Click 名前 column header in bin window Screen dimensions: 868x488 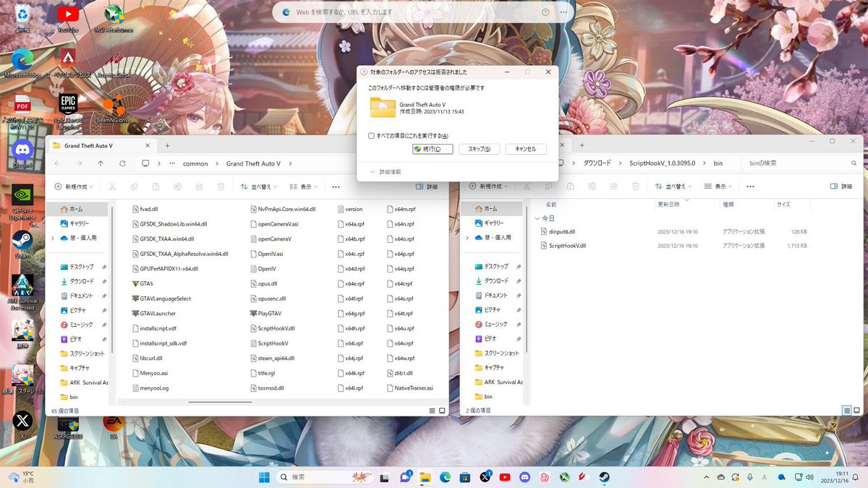click(550, 205)
